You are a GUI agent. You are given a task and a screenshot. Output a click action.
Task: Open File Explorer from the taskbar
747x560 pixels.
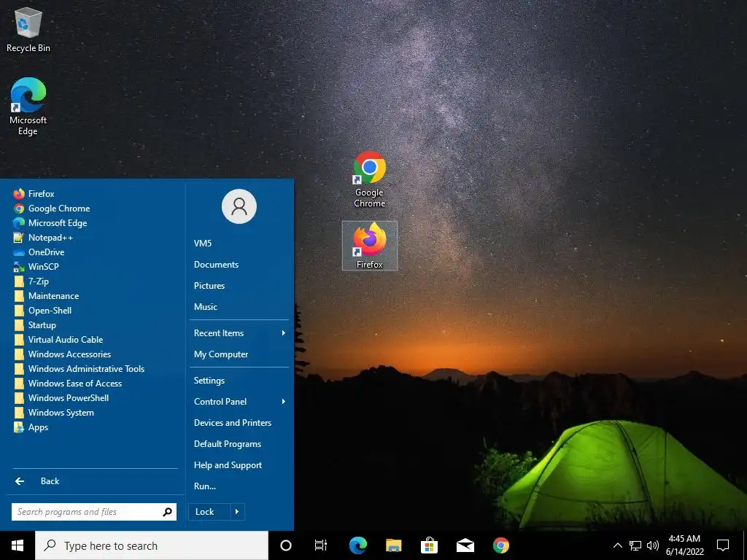[393, 545]
